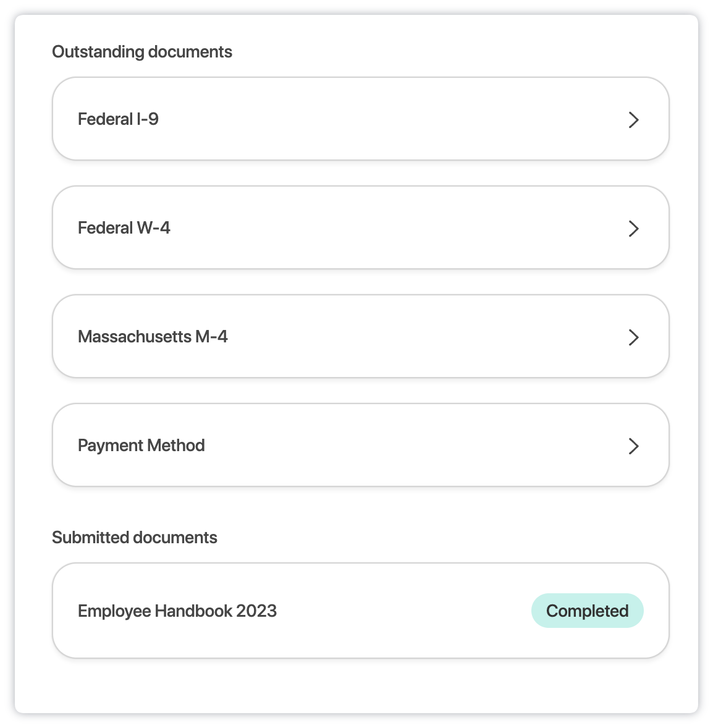Select the Employee Handbook 2023 card
Viewport: 713px width, 728px height.
point(361,611)
